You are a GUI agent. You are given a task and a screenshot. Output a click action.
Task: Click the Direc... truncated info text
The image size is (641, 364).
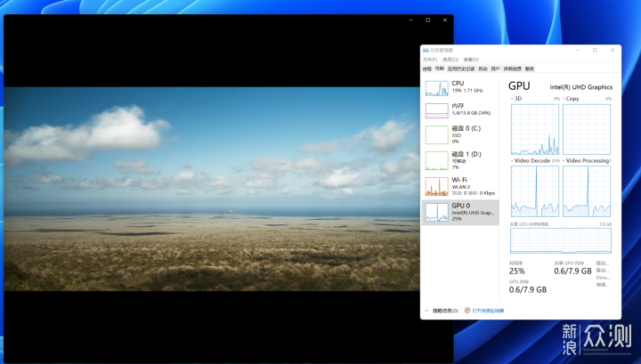click(x=604, y=278)
